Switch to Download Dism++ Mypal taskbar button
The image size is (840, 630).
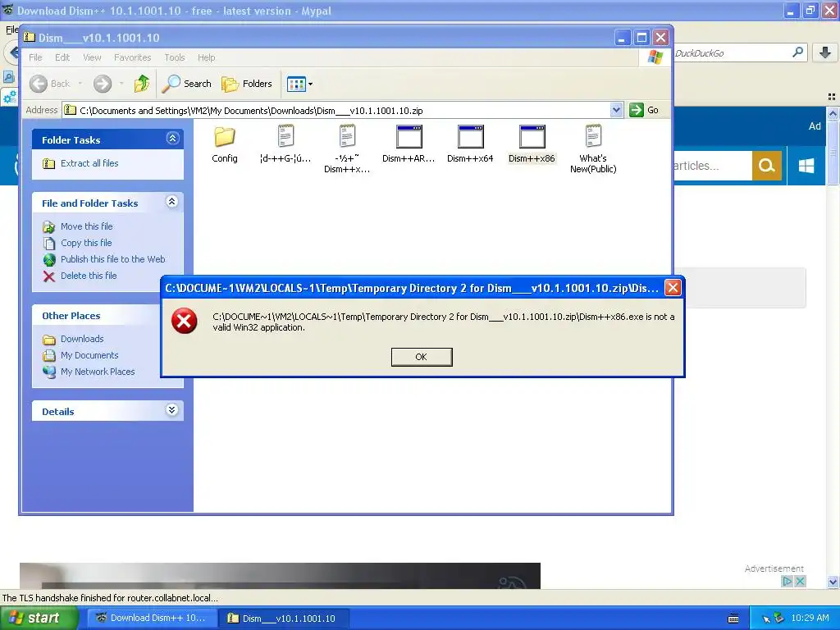click(153, 619)
